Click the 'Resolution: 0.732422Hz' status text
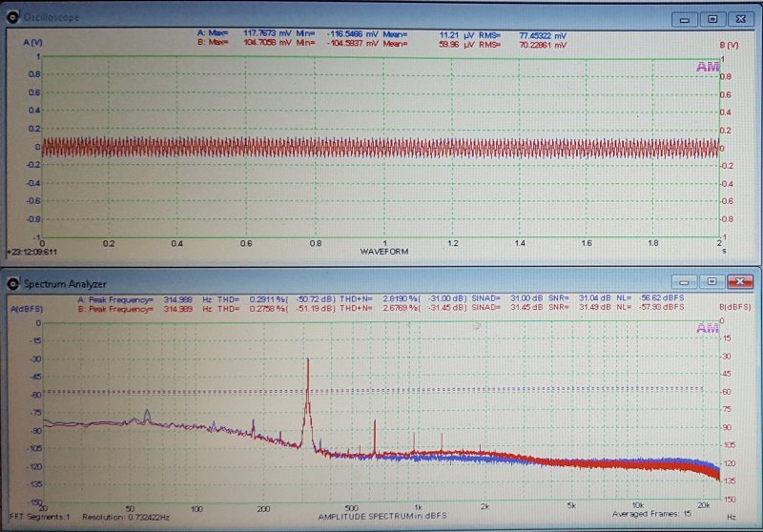 point(126,518)
